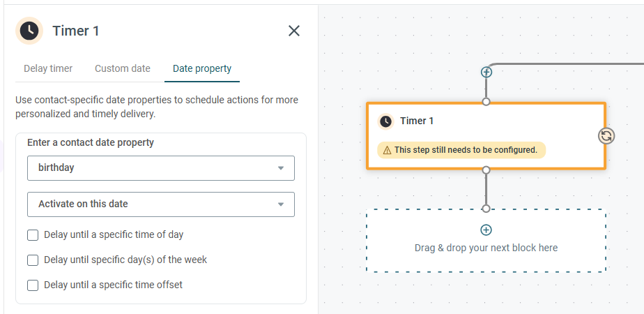Select the Date property tab

(202, 68)
